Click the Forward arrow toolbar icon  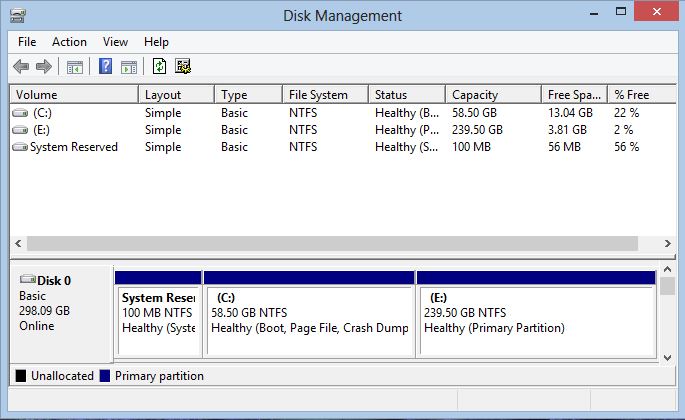tap(44, 67)
